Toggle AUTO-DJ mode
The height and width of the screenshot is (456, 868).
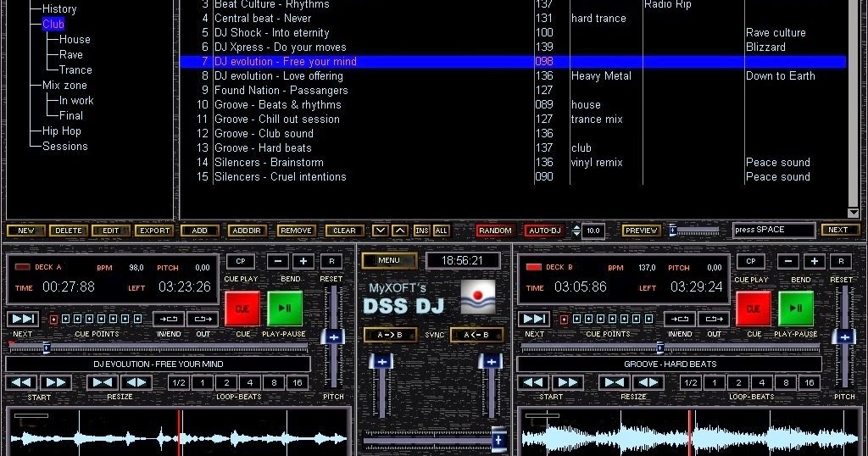click(545, 231)
